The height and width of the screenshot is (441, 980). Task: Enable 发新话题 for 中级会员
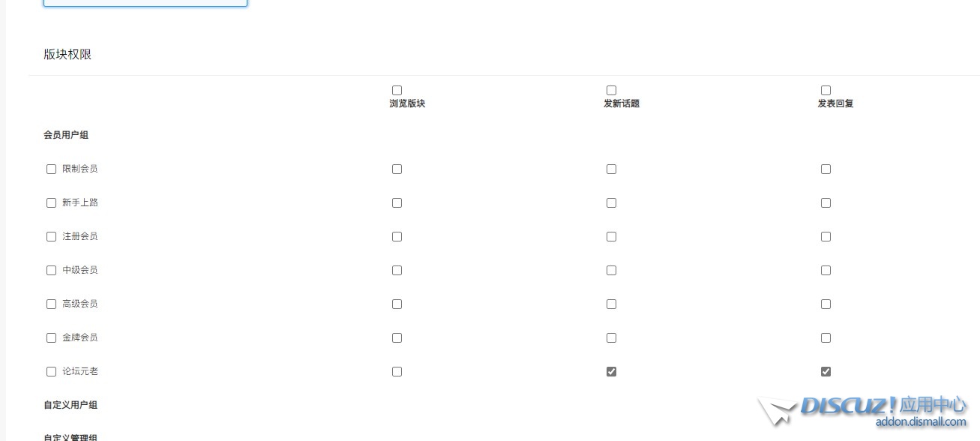611,271
